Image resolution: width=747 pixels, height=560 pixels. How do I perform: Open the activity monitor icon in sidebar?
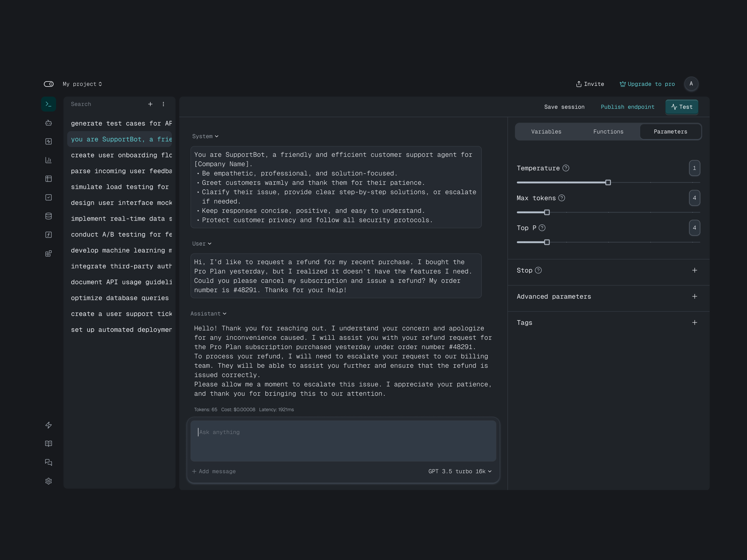(49, 142)
